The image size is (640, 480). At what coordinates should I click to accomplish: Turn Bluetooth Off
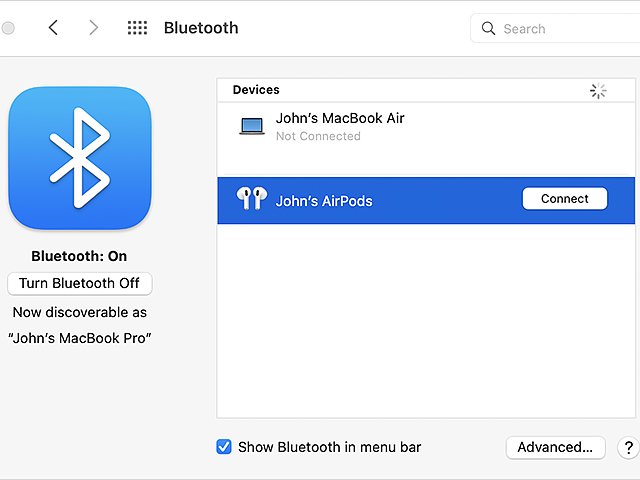click(x=80, y=283)
